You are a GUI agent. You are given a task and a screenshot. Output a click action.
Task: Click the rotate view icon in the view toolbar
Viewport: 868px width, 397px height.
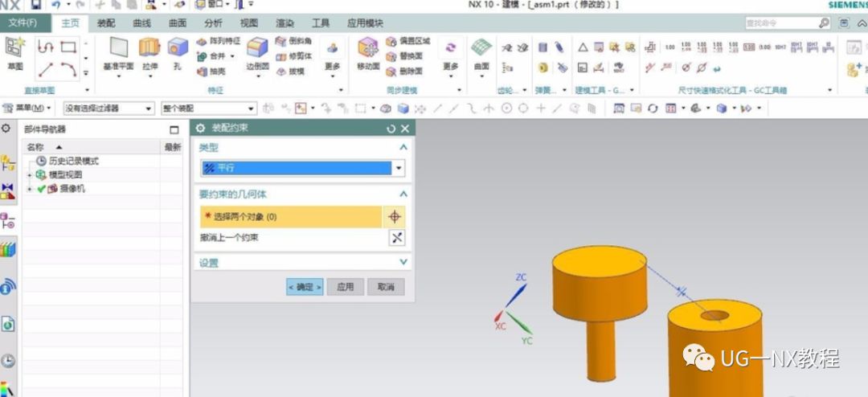click(x=653, y=108)
